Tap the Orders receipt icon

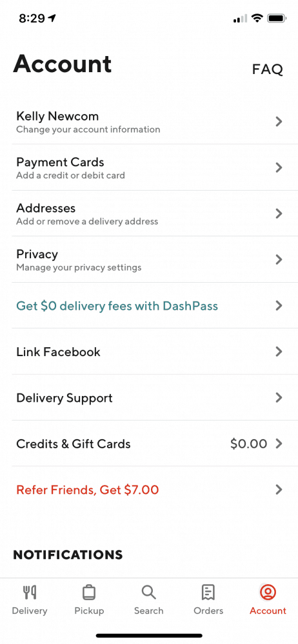coord(208,592)
